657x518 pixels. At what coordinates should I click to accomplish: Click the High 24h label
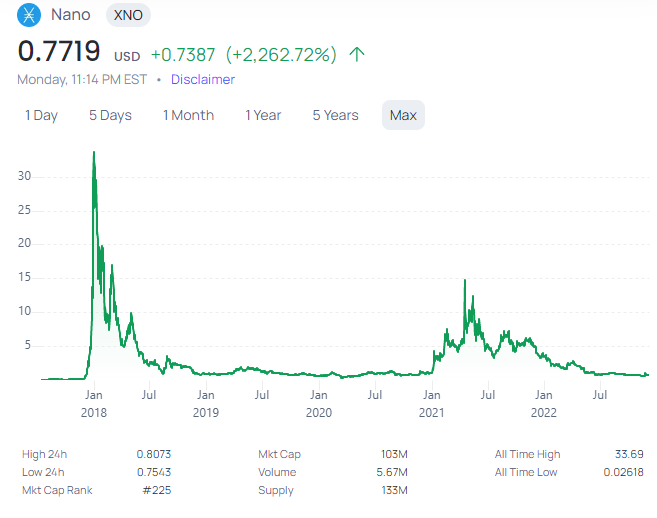pyautogui.click(x=44, y=454)
